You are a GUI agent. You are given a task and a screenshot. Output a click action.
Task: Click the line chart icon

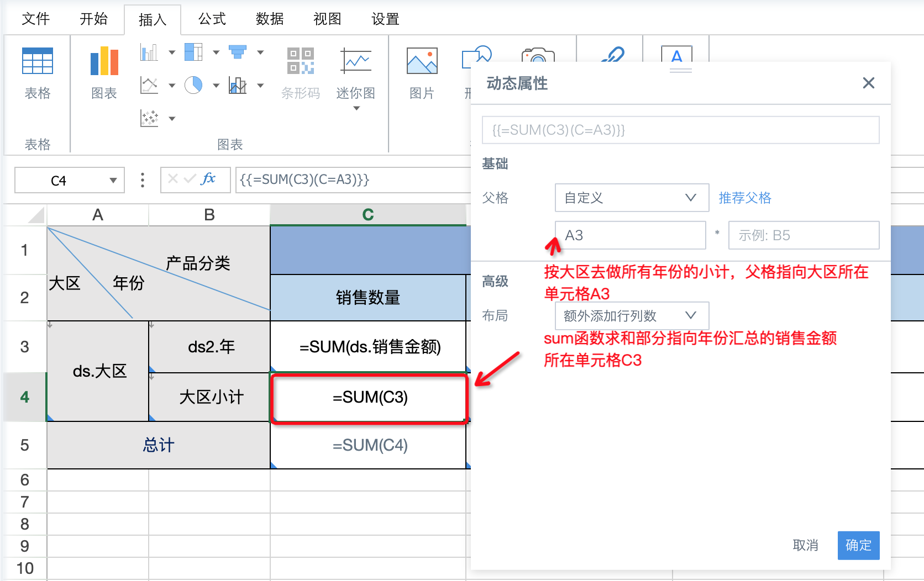tap(149, 85)
